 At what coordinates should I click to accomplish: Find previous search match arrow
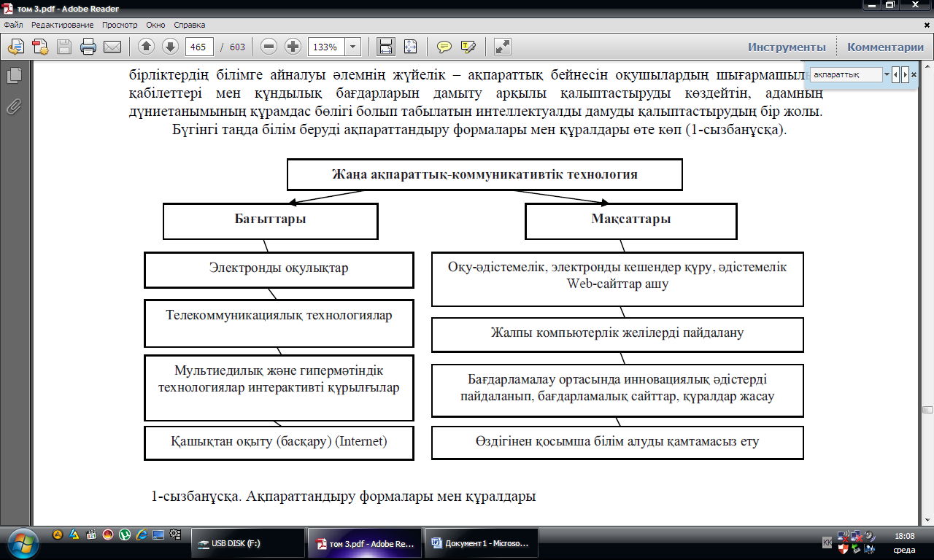[x=896, y=74]
